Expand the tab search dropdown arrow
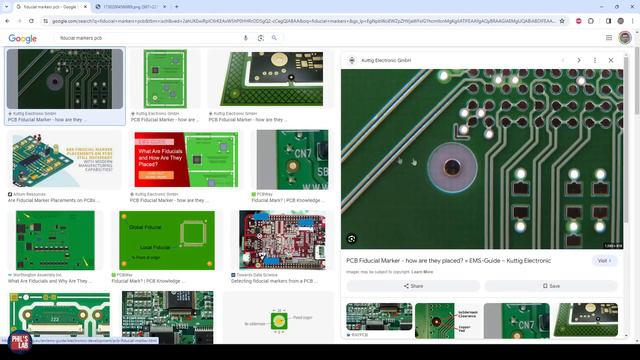Image resolution: width=640 pixels, height=360 pixels. pos(6,7)
